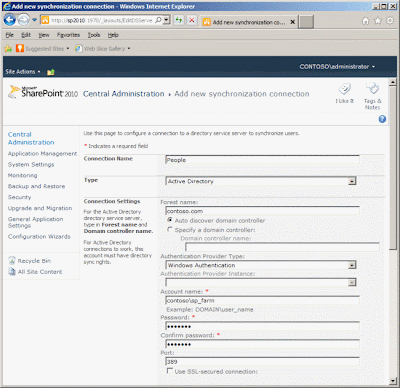
Task: Open General Application Settings link
Action: coord(35,222)
